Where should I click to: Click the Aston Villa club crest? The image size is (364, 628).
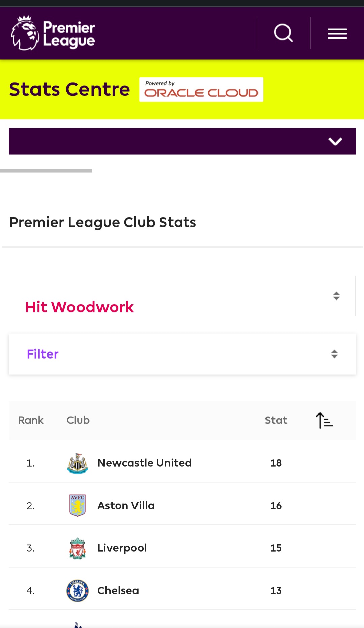click(x=78, y=506)
